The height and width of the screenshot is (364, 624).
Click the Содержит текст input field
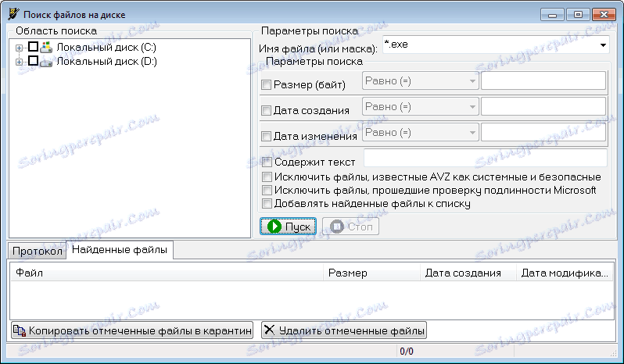tap(486, 158)
